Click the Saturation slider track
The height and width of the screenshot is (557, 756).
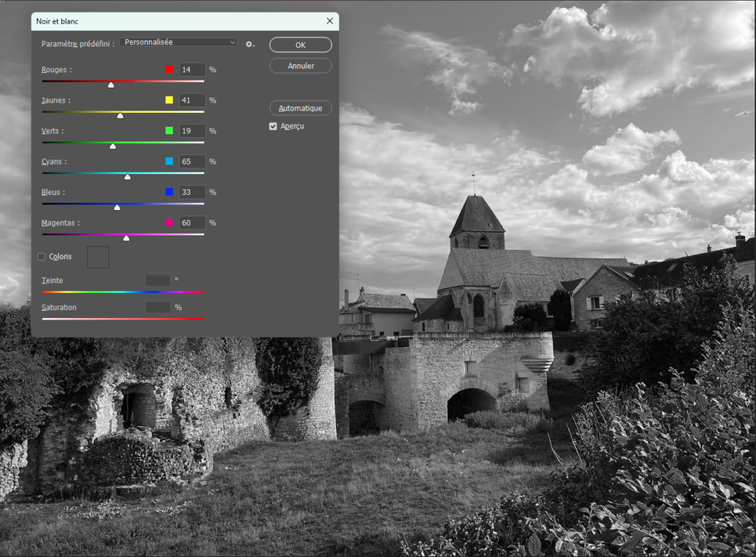123,319
